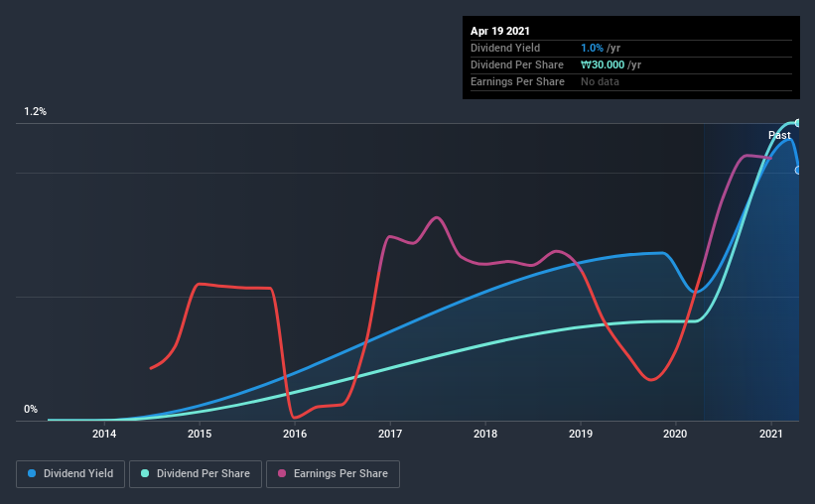Toggle the Dividend Per Share legend button

click(196, 474)
